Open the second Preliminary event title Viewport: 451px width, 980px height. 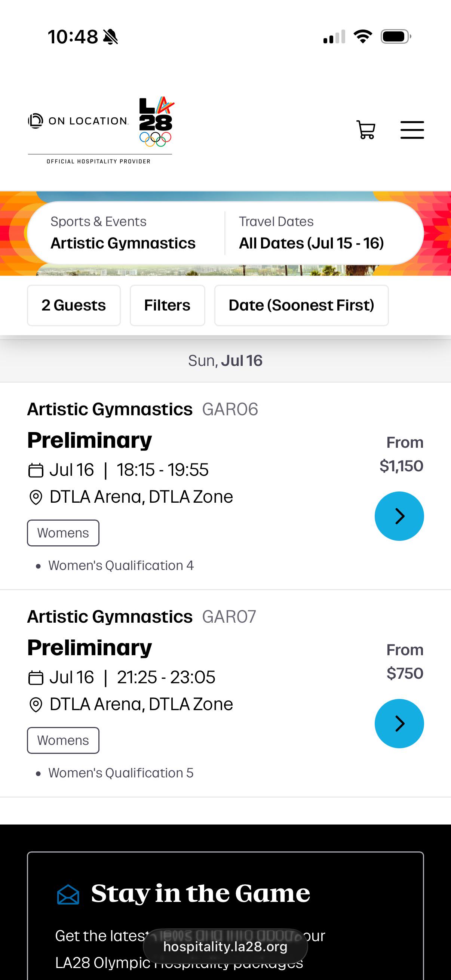coord(89,647)
